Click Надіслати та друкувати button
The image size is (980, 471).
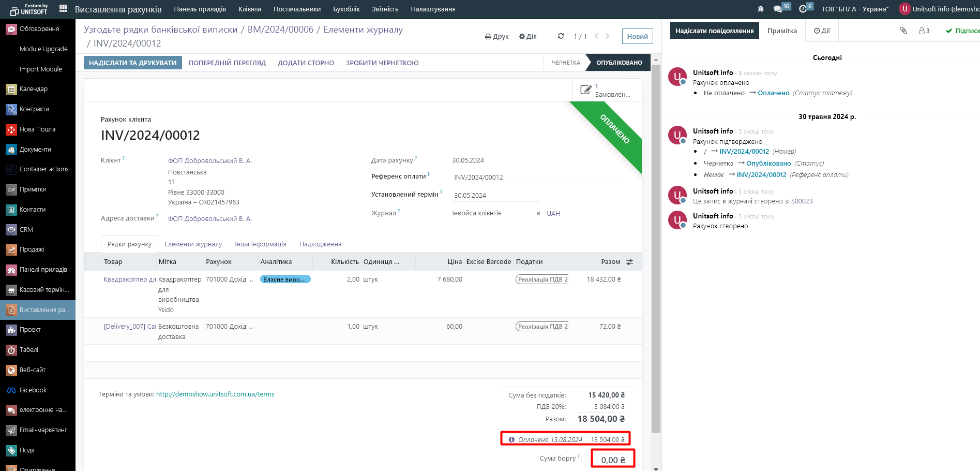tap(132, 63)
